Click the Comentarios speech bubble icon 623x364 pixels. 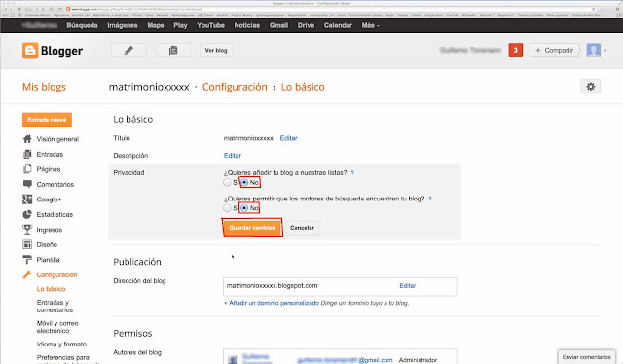(x=27, y=184)
